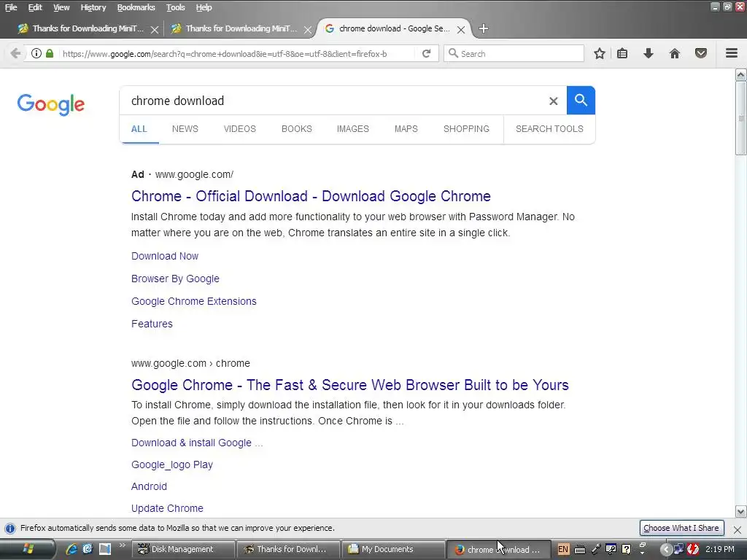Open SEARCH TOOLS options

(x=549, y=128)
